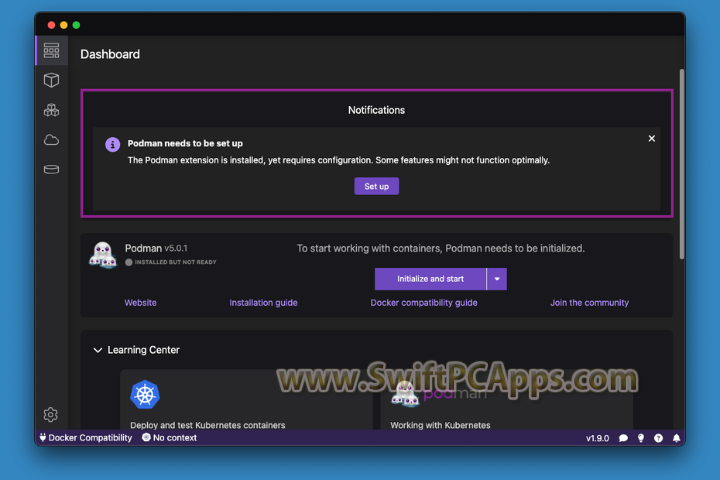Open the Pods icon in sidebar
Viewport: 720px width, 480px height.
tap(51, 110)
